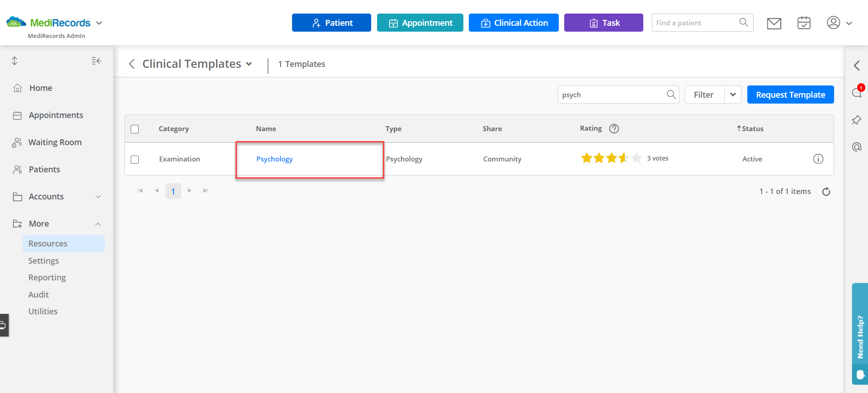Click the Community share cell
Image resolution: width=868 pixels, height=393 pixels.
(x=502, y=159)
